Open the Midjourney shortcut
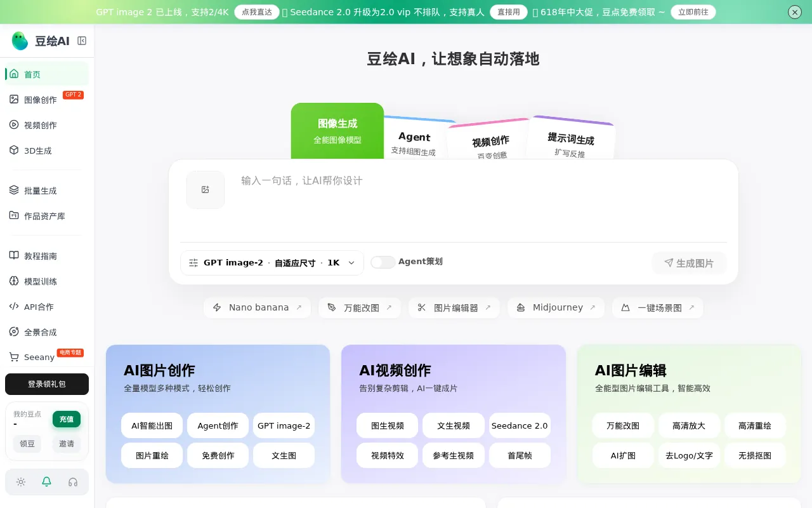 556,307
